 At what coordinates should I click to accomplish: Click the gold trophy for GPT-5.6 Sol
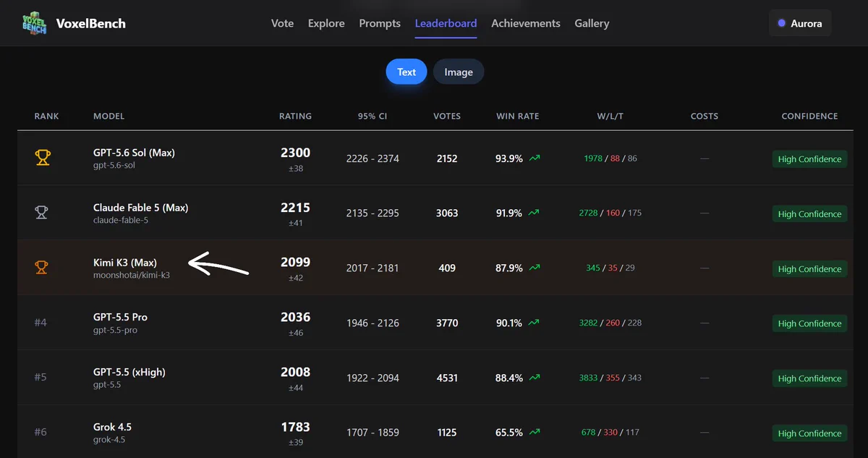[x=43, y=158]
